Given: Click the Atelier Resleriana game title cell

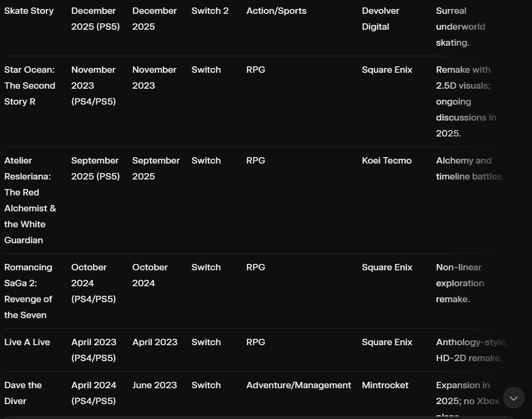Looking at the screenshot, I should [30, 200].
